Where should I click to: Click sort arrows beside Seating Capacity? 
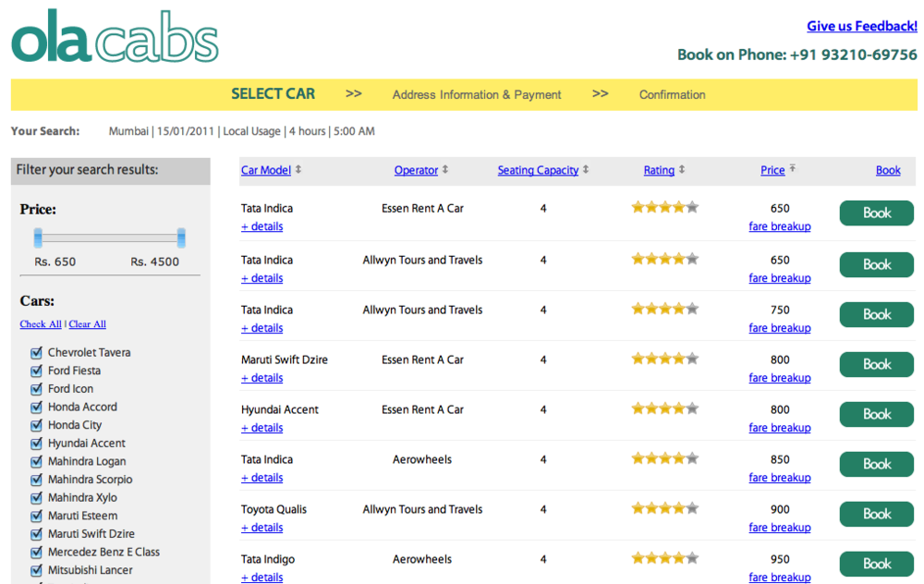(x=586, y=170)
